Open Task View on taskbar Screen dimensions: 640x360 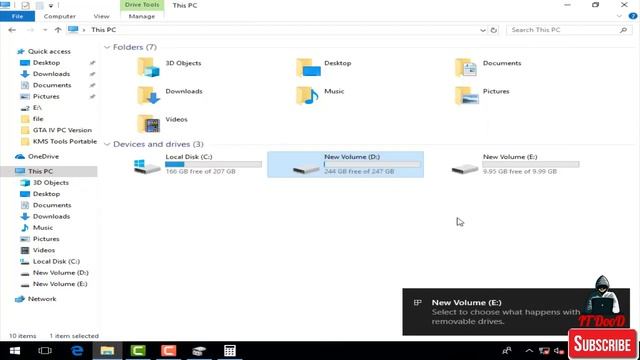click(x=45, y=351)
